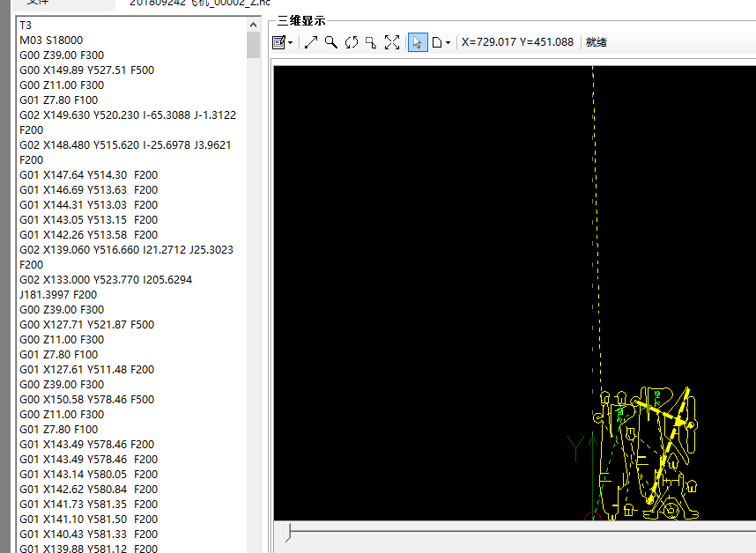This screenshot has height=553, width=756.
Task: Activate the rotate view tool
Action: (352, 41)
